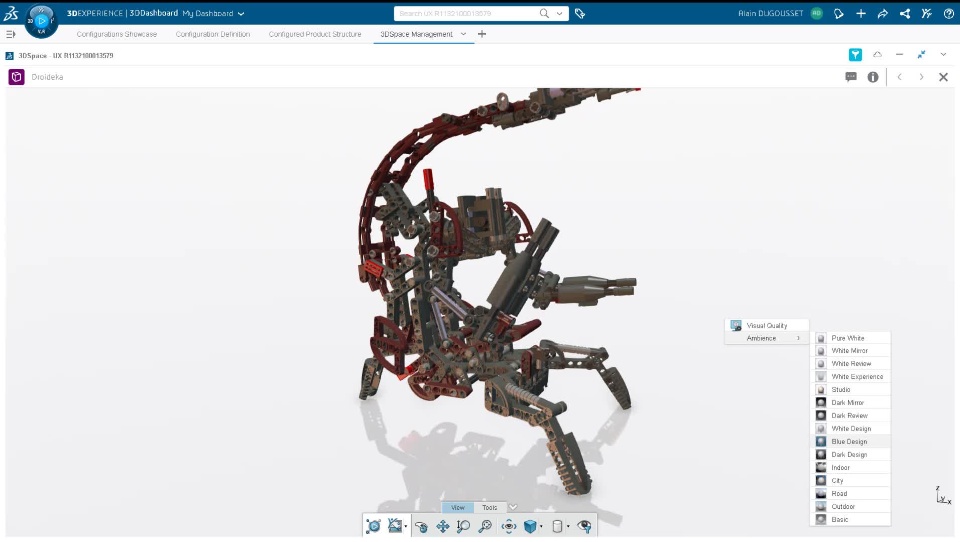Screen dimensions: 960x542
Task: Click the cloud icon in widget header
Action: click(877, 55)
